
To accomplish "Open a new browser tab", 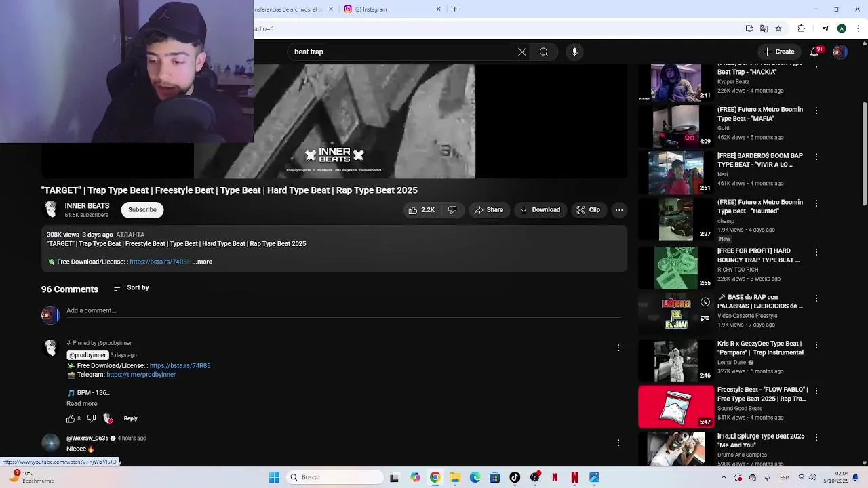I will (455, 9).
